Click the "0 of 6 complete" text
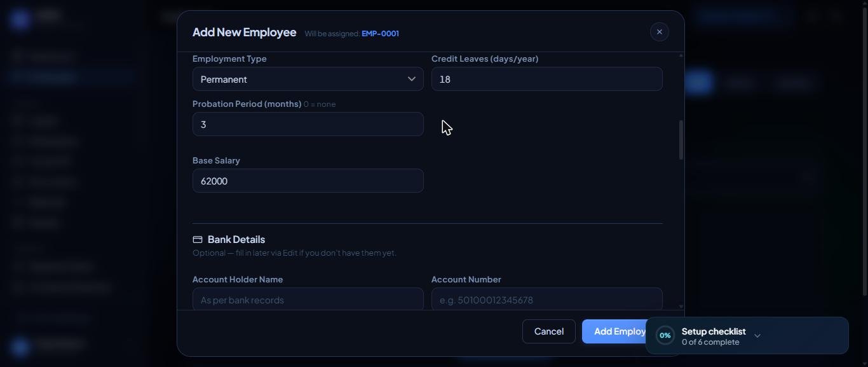 [x=710, y=342]
